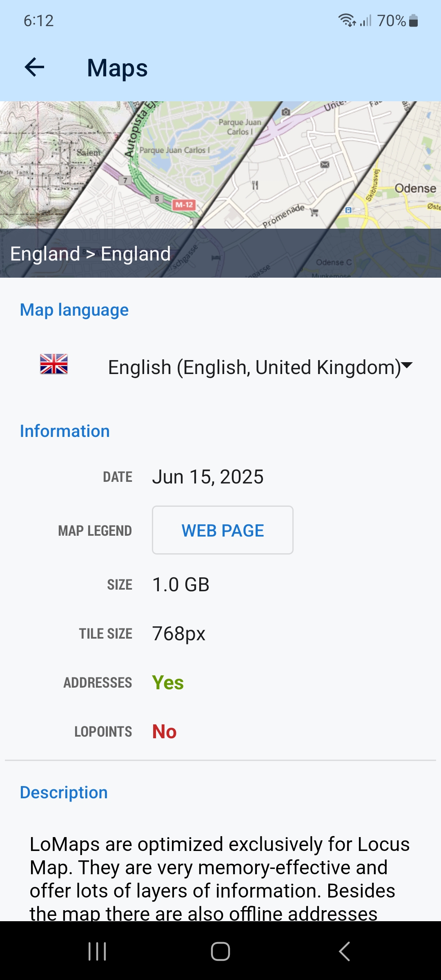Tap the green Yes addresses value
This screenshot has width=441, height=980.
coord(168,683)
